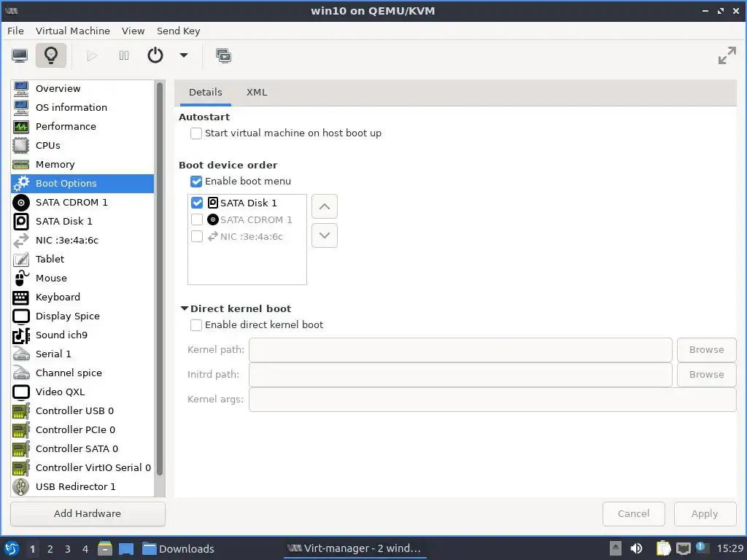Switch to workspace 2 in taskbar
This screenshot has height=560, width=747.
click(50, 549)
